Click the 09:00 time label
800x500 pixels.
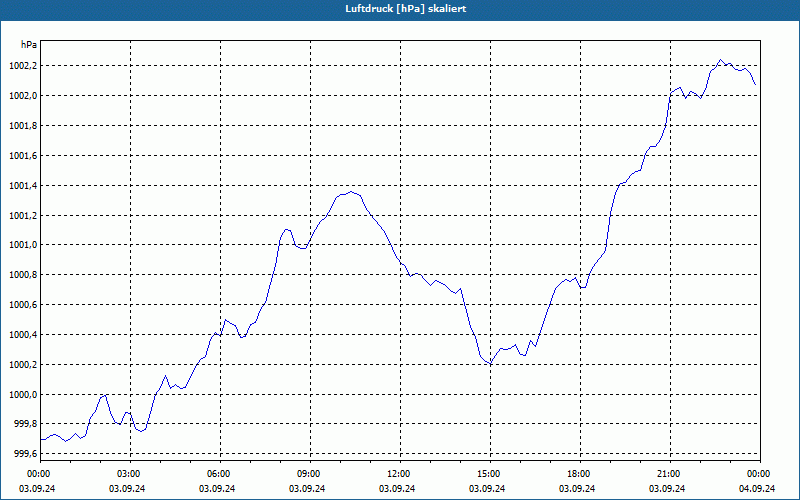(x=310, y=474)
